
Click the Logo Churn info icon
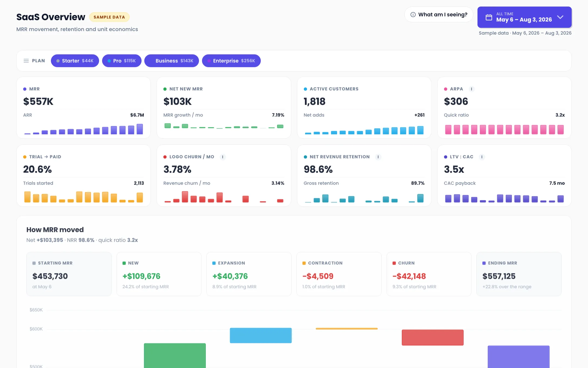point(223,157)
